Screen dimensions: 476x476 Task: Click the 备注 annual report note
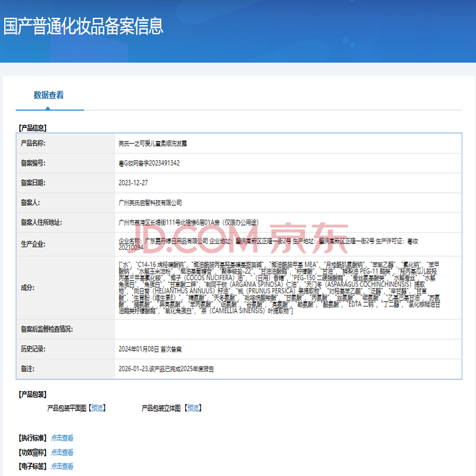[166, 369]
